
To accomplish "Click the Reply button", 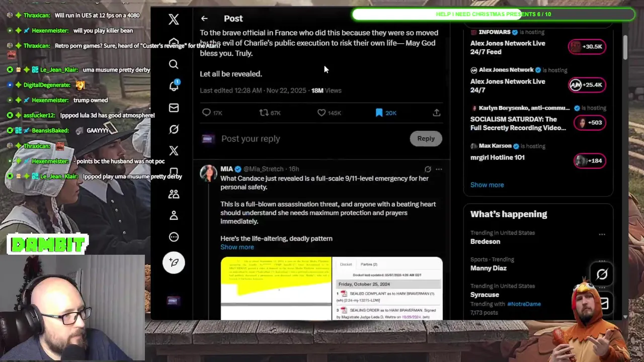I will (426, 139).
